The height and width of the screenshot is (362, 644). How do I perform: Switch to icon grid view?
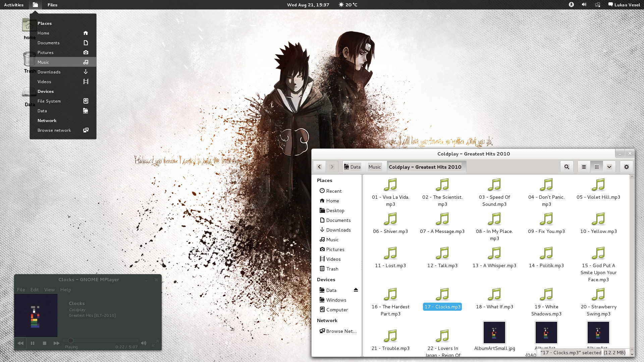coord(596,167)
